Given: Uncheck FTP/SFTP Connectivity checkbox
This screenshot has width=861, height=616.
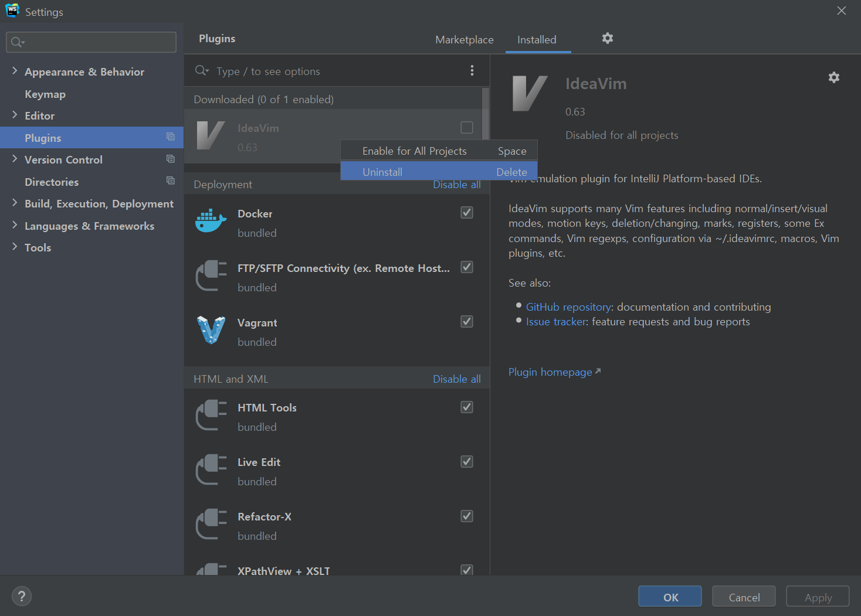Looking at the screenshot, I should tap(467, 267).
